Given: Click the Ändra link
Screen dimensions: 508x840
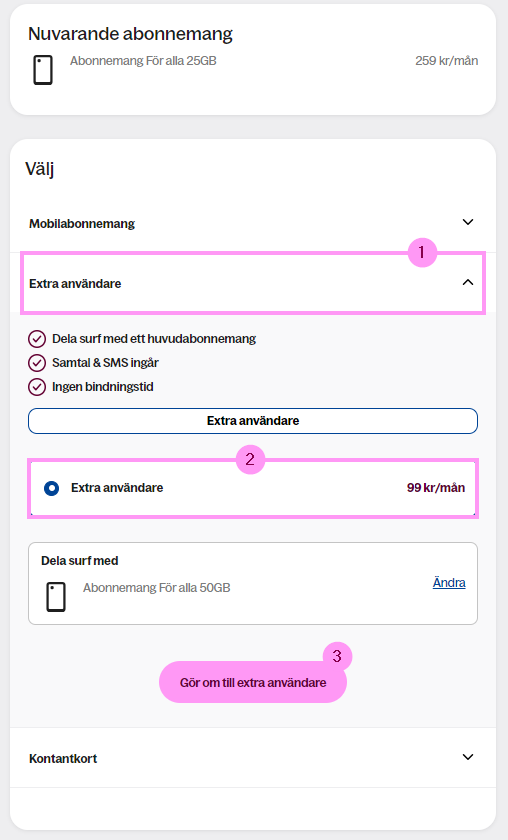Looking at the screenshot, I should click(x=449, y=583).
